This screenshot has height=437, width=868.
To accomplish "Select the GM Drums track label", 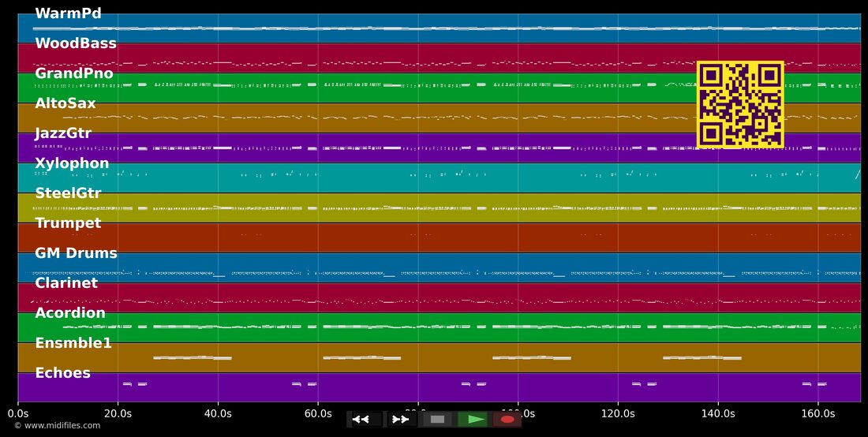I will 76,252.
